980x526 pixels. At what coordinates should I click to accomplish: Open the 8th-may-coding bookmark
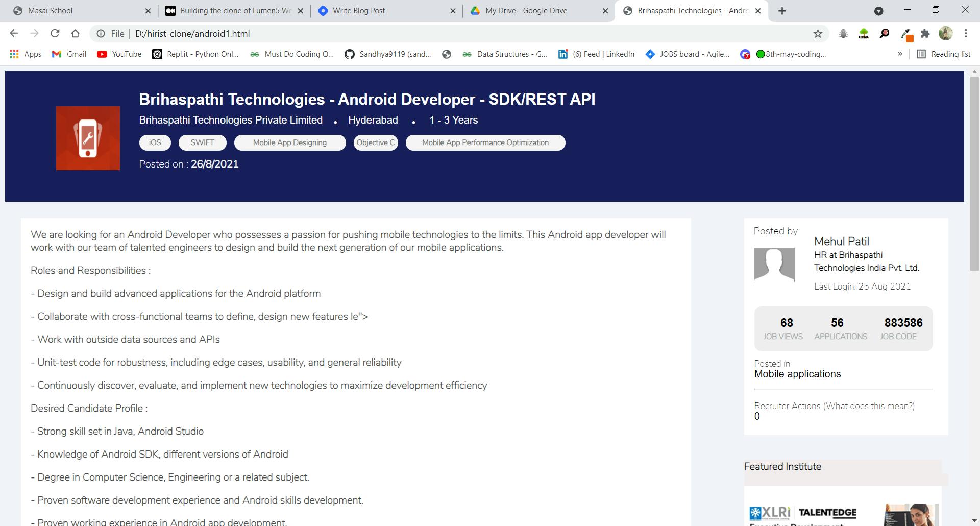783,54
